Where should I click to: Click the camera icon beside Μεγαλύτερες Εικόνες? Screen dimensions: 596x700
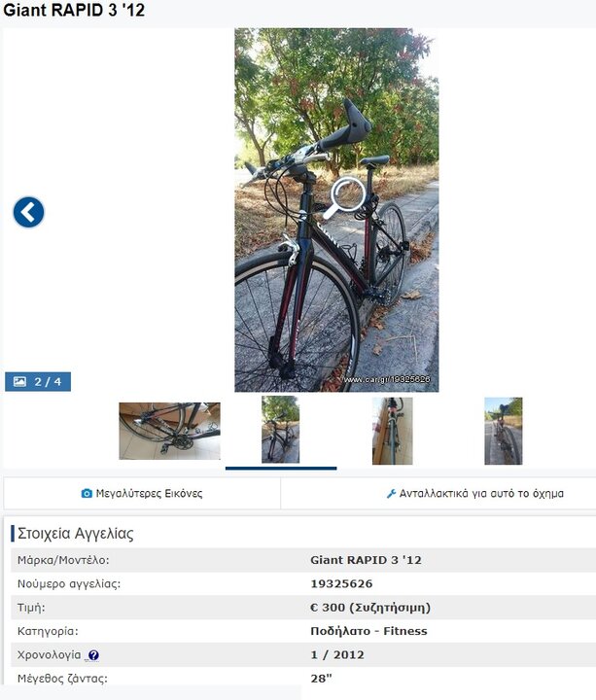click(x=87, y=493)
